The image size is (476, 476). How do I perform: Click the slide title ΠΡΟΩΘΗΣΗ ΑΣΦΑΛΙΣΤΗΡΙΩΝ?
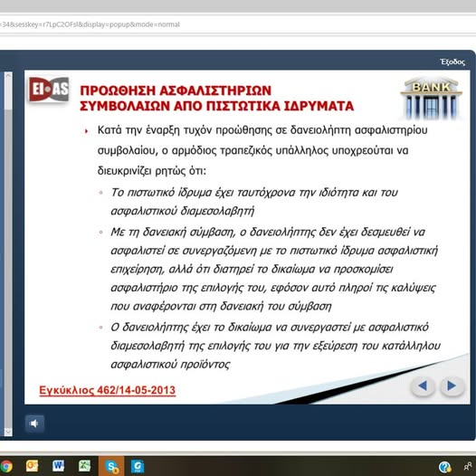click(x=176, y=90)
